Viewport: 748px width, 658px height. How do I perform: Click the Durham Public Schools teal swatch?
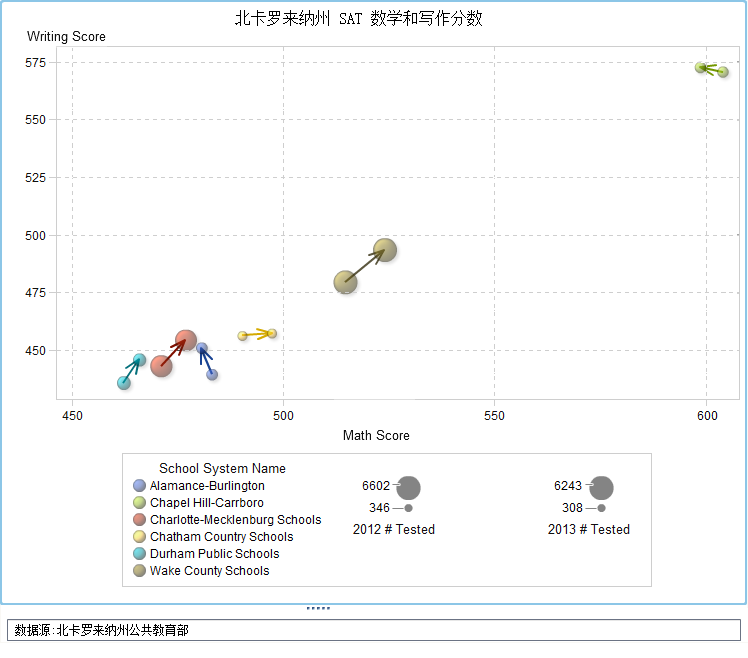tap(140, 554)
